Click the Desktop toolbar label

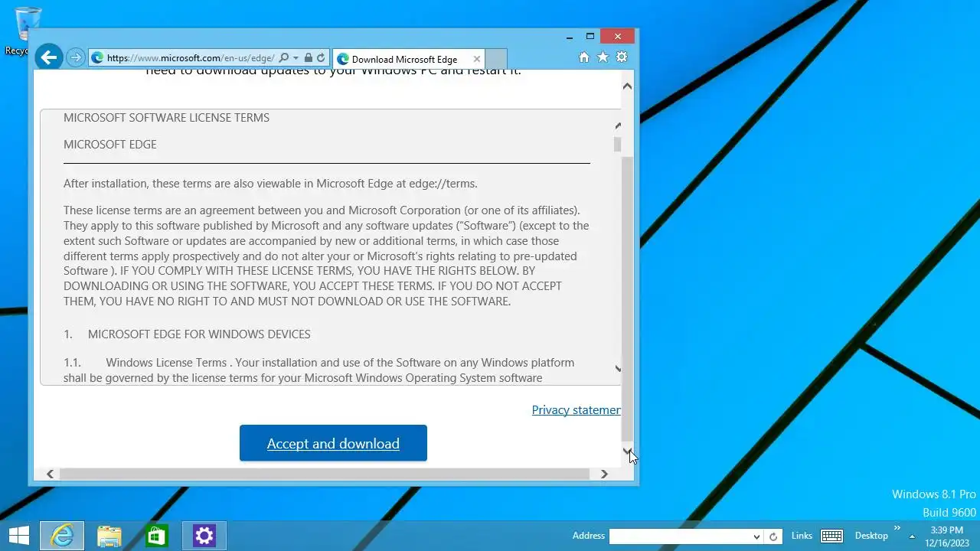[871, 536]
